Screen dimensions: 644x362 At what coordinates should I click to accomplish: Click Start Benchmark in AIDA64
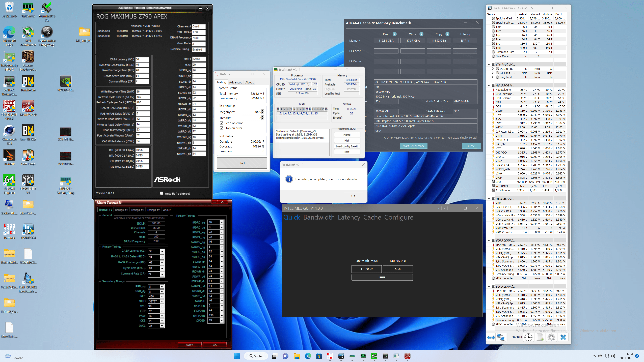point(413,146)
